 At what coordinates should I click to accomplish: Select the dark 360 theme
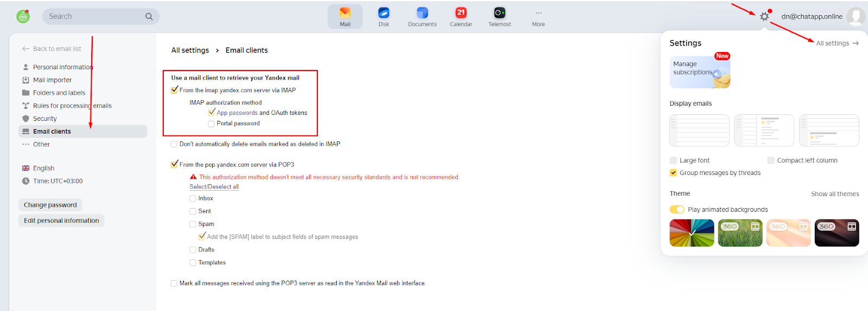pos(837,233)
